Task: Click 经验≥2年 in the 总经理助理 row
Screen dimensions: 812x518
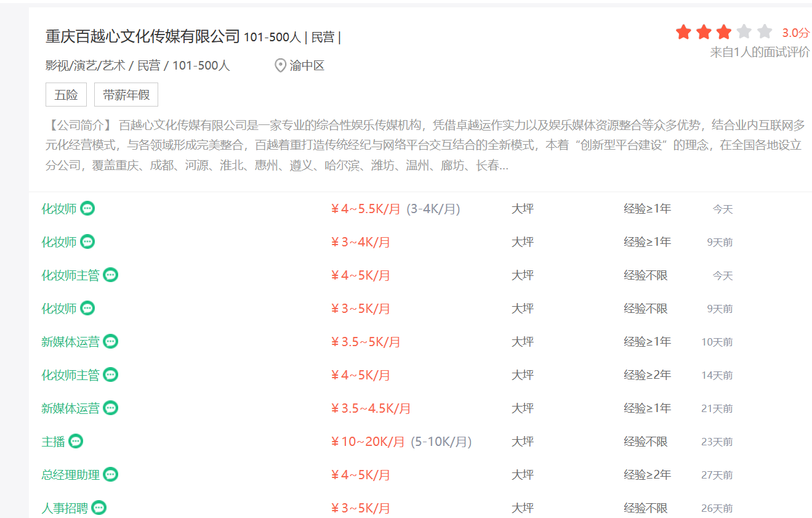Action: coord(648,475)
